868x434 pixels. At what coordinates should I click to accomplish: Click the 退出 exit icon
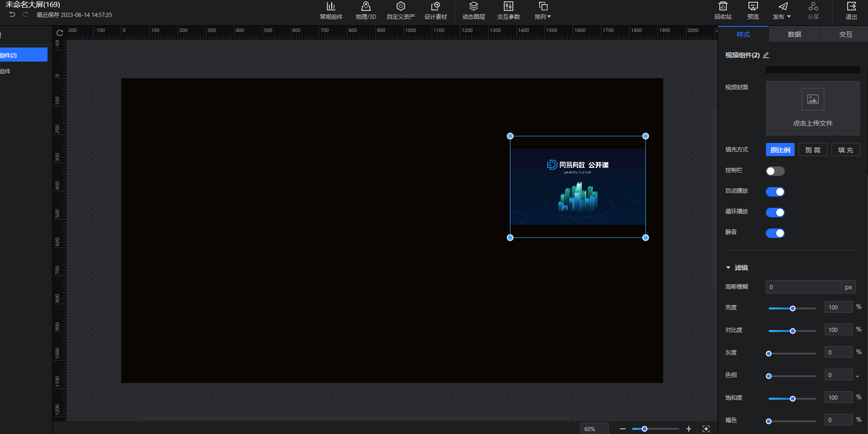(851, 7)
